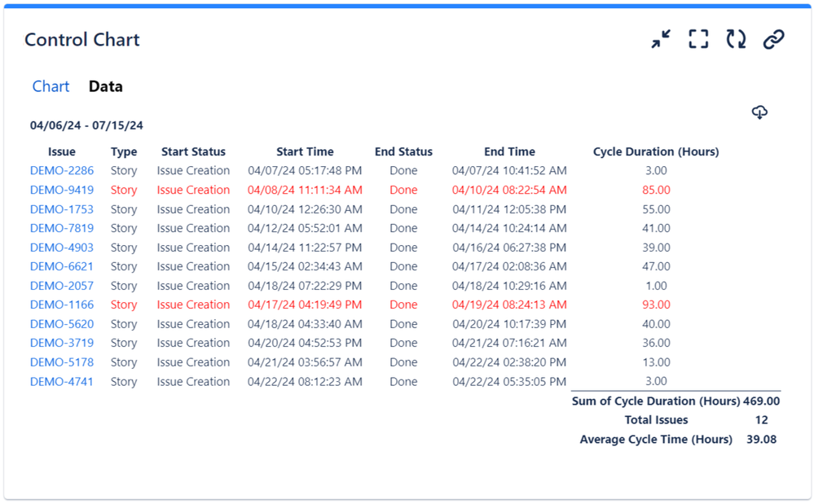This screenshot has width=814, height=504.
Task: Click the date range 04/06/24 - 07/15/24
Action: pos(86,125)
